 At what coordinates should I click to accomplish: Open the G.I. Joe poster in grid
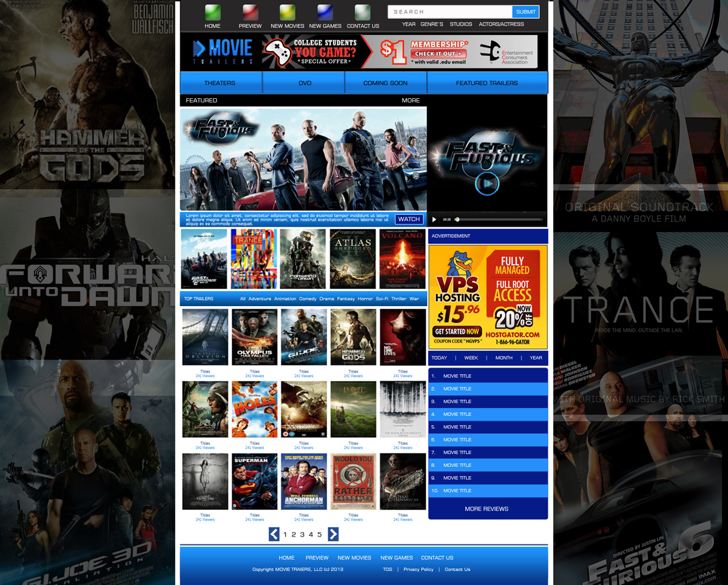[x=304, y=337]
